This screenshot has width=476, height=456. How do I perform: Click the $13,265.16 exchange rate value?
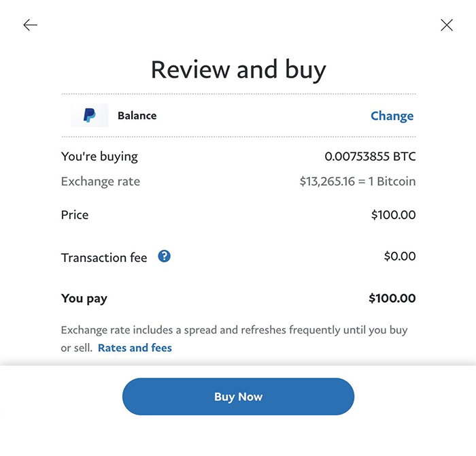(357, 182)
